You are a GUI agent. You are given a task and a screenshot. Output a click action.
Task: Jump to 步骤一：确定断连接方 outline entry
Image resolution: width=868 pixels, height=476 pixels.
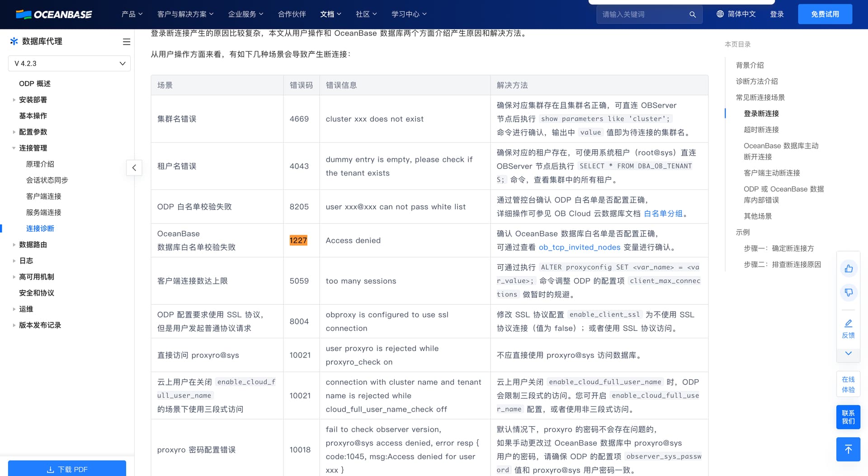(x=778, y=248)
